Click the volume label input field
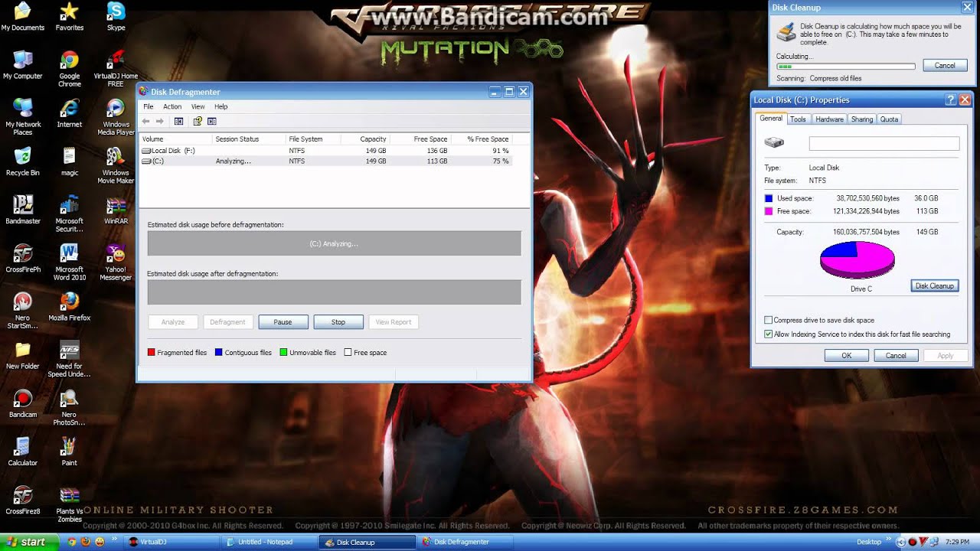The width and height of the screenshot is (980, 551). click(884, 144)
